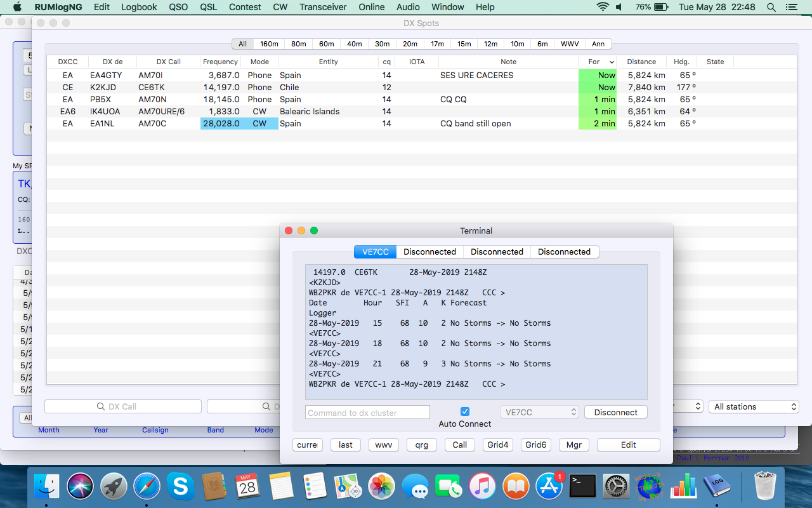Open Safari from the dock
This screenshot has height=508, width=812.
pos(147,487)
